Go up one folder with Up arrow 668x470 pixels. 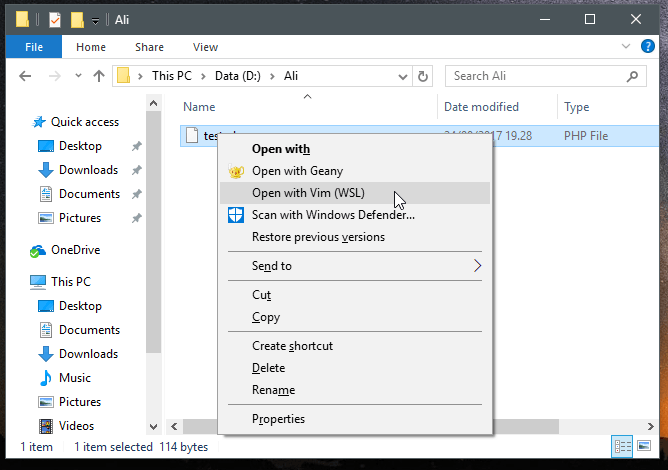98,76
